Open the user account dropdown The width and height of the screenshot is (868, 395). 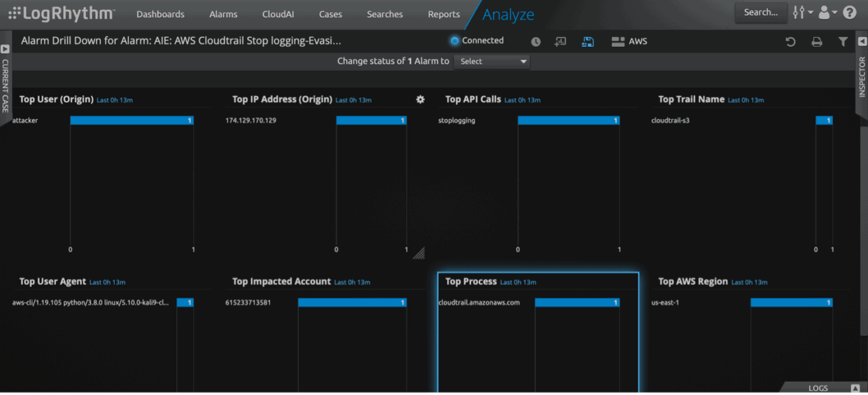pyautogui.click(x=827, y=13)
